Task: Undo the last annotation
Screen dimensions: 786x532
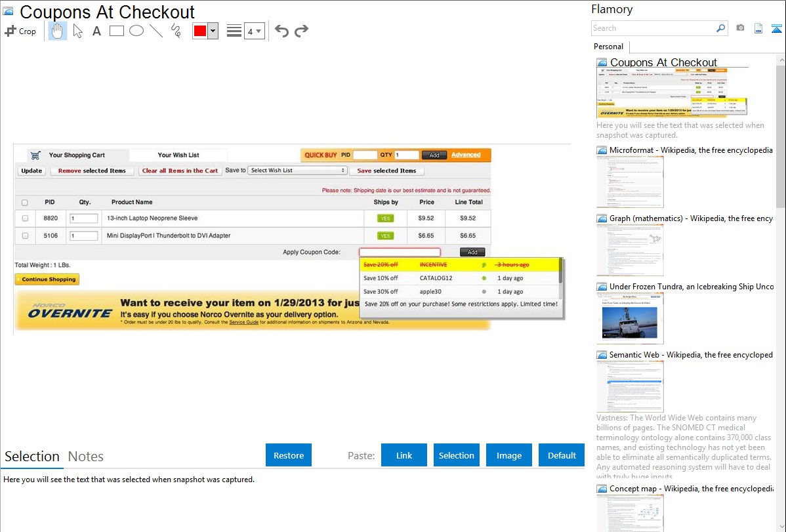Action: pyautogui.click(x=281, y=31)
